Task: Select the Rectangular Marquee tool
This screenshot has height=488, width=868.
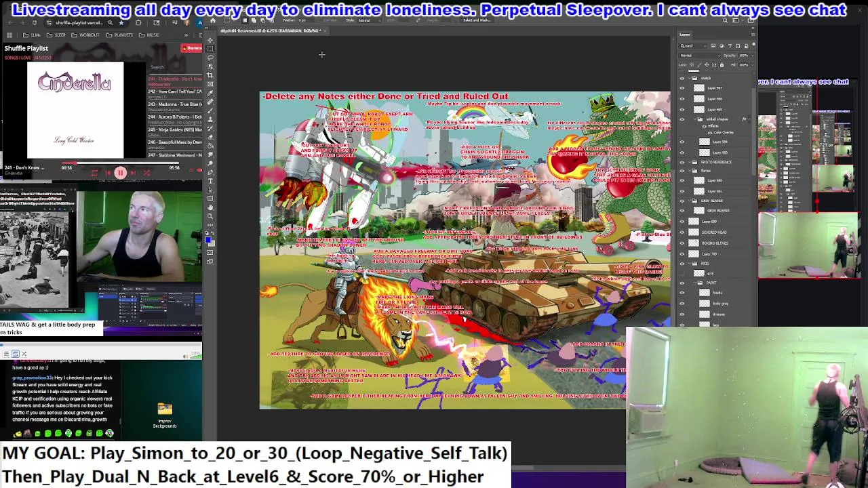Action: pyautogui.click(x=210, y=49)
